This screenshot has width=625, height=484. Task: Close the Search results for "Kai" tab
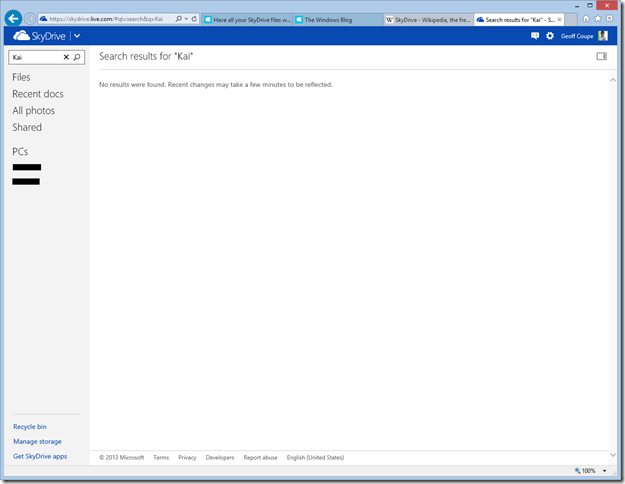(560, 20)
